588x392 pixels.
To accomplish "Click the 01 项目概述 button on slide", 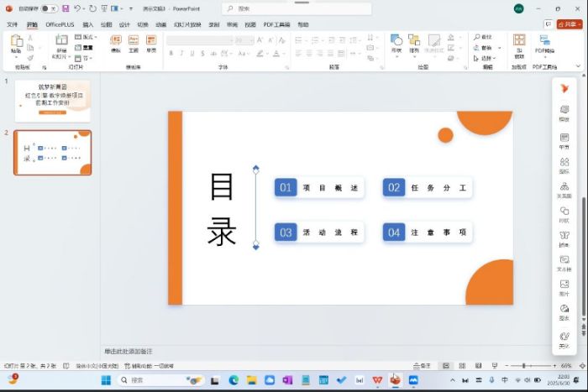I will point(319,188).
